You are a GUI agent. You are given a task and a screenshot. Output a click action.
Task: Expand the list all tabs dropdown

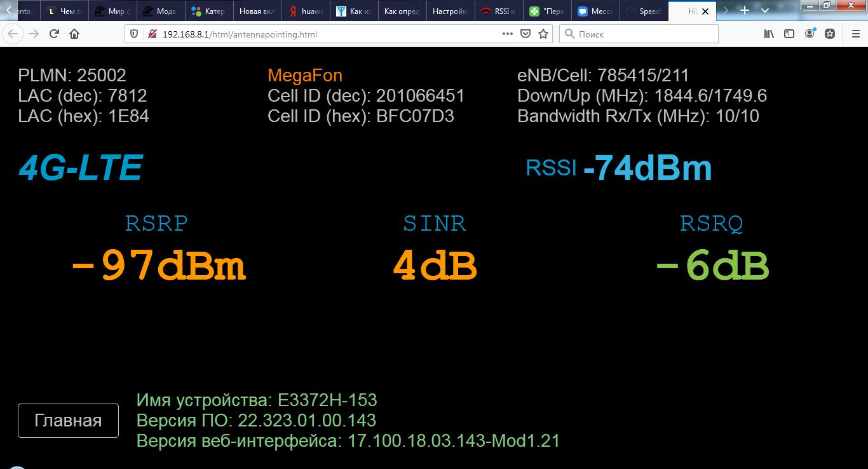tap(765, 11)
